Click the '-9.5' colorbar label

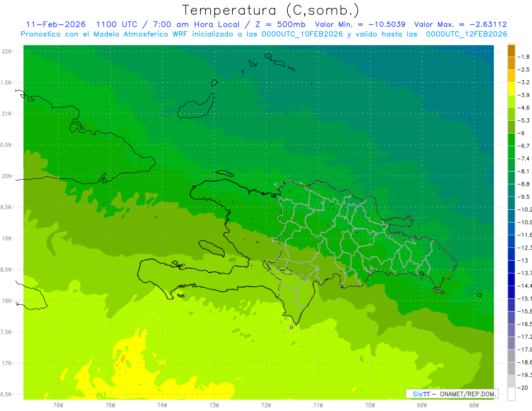[524, 197]
